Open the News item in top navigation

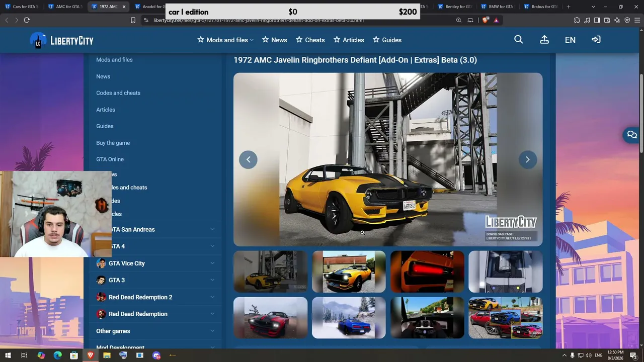click(x=274, y=40)
